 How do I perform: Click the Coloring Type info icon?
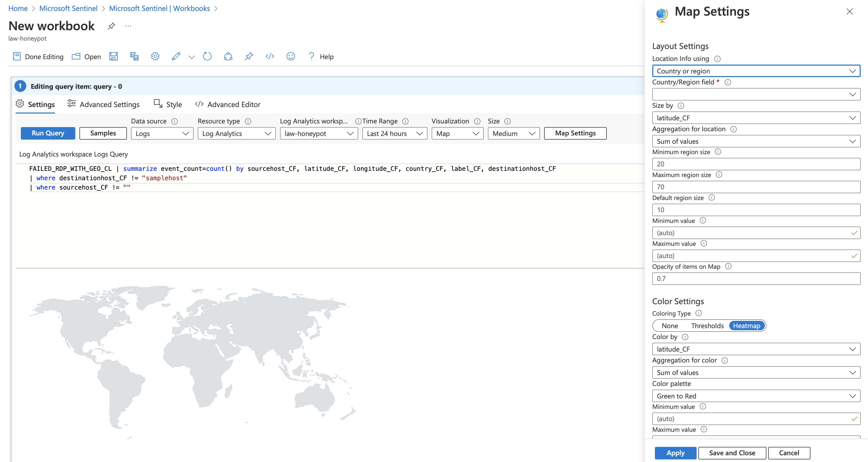pyautogui.click(x=699, y=313)
